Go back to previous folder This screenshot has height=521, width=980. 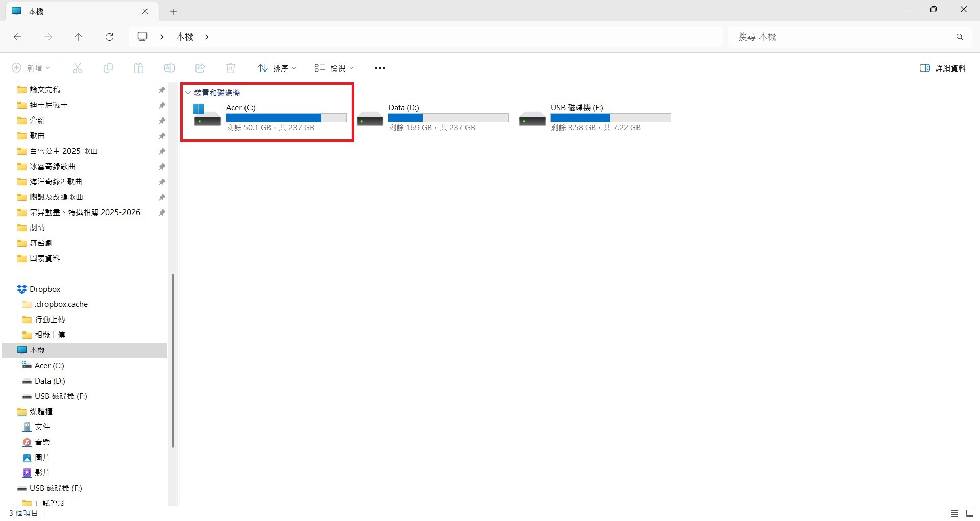pos(17,37)
